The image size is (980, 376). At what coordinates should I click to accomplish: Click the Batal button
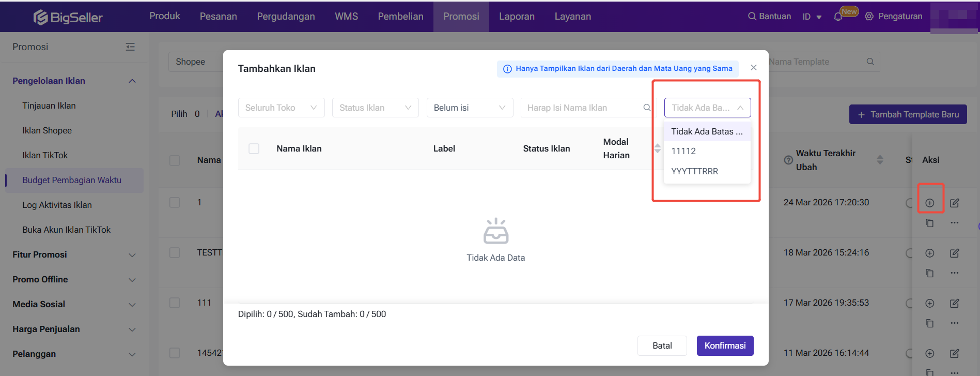(662, 345)
